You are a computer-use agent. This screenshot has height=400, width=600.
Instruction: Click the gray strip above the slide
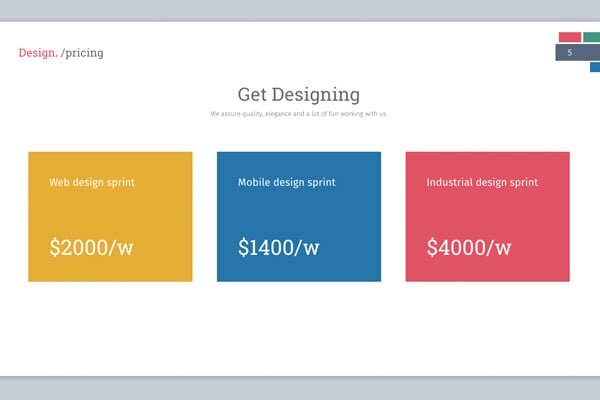click(300, 9)
